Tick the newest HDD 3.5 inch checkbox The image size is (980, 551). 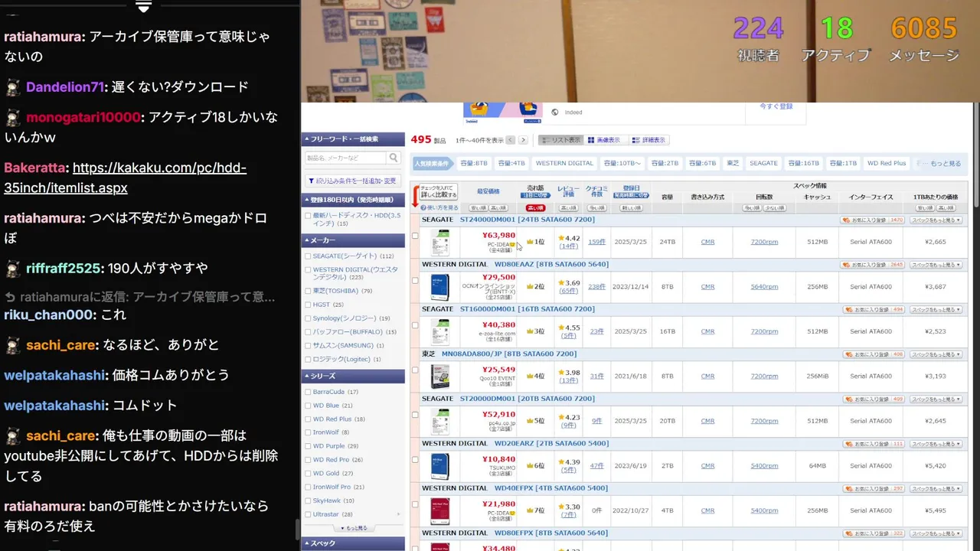tap(308, 216)
